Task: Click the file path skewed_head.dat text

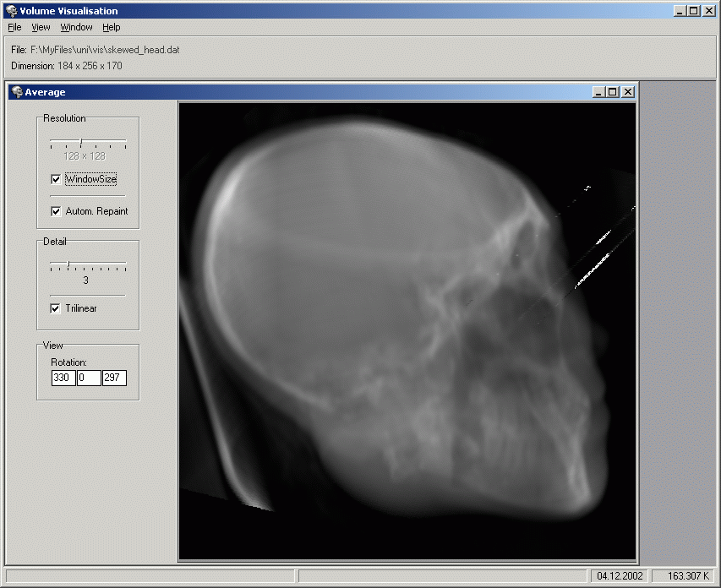Action: 105,50
